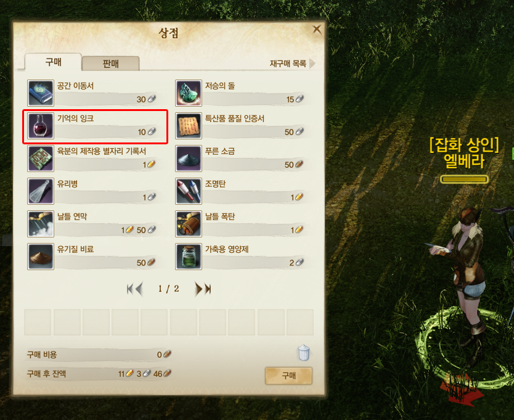
Task: Select the 날틀 폭탄 bomb icon
Action: (189, 224)
